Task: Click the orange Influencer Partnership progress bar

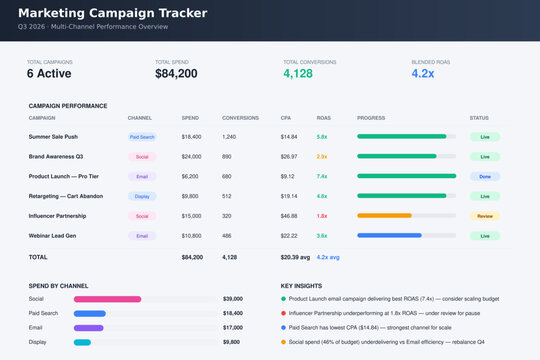Action: [x=384, y=216]
